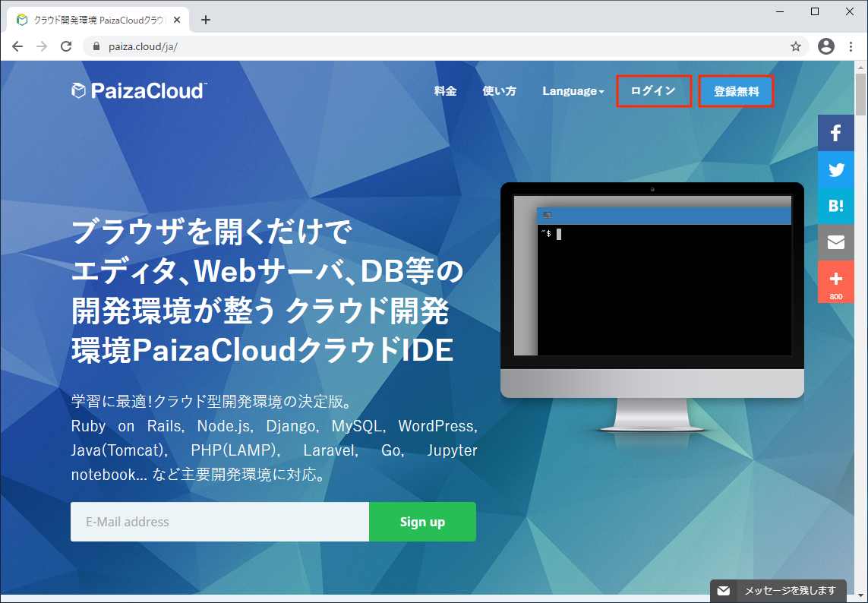Click the padlock site info icon

pyautogui.click(x=96, y=46)
